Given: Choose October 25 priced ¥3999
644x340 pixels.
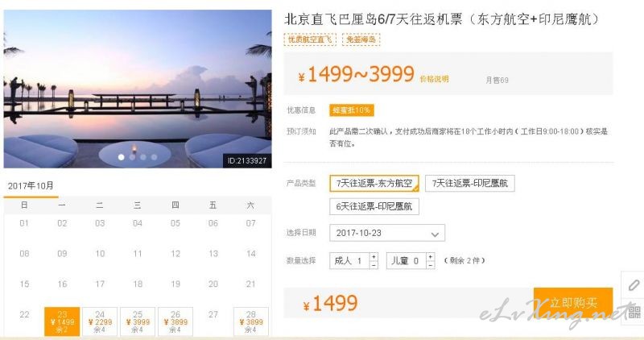Looking at the screenshot, I should coord(138,321).
